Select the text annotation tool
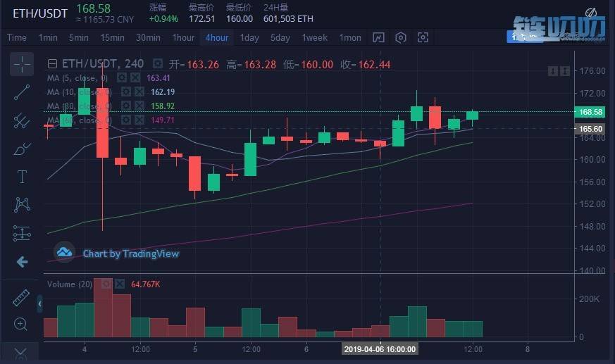Image resolution: width=615 pixels, height=364 pixels. point(22,176)
